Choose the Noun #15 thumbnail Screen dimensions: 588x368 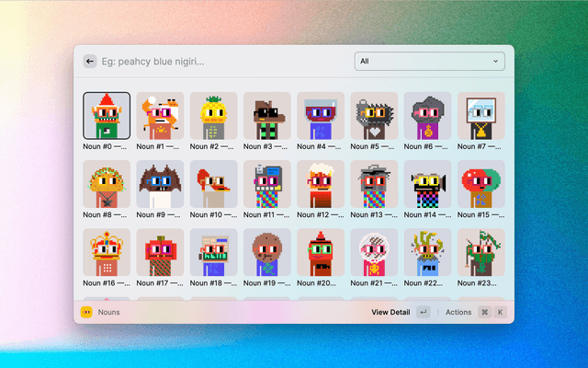click(481, 184)
